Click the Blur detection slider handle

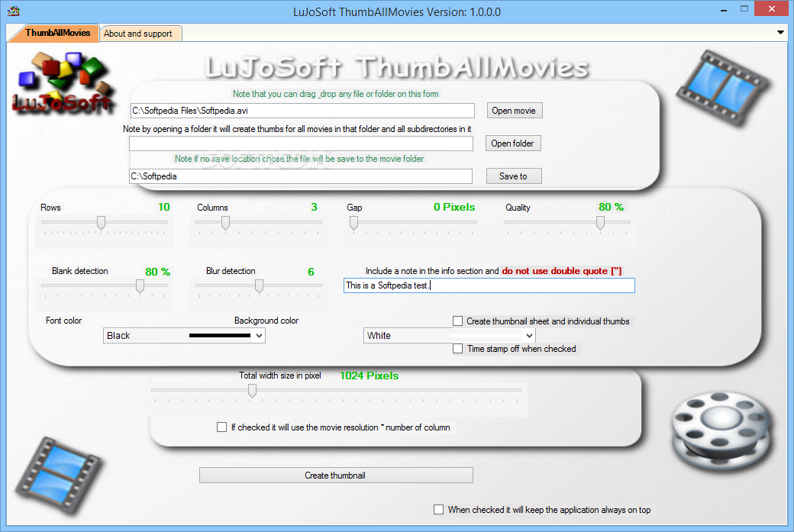coord(259,286)
